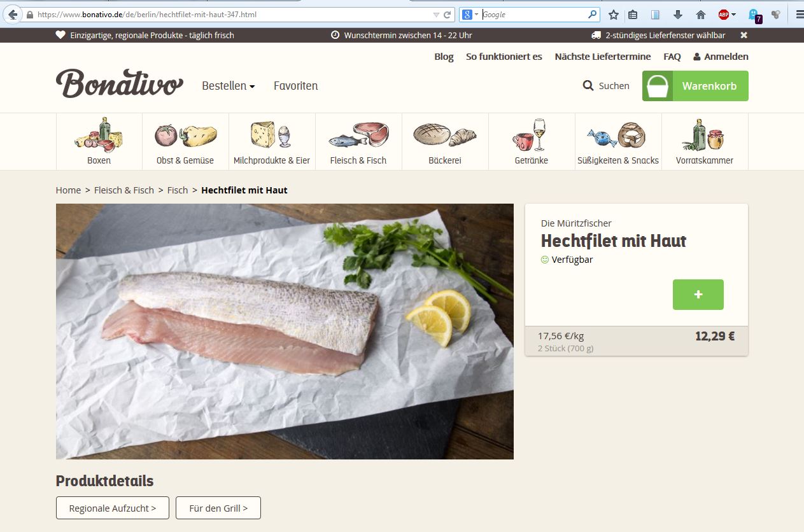
Task: Open 'Nächste Liefertermine' link
Action: pyautogui.click(x=603, y=57)
